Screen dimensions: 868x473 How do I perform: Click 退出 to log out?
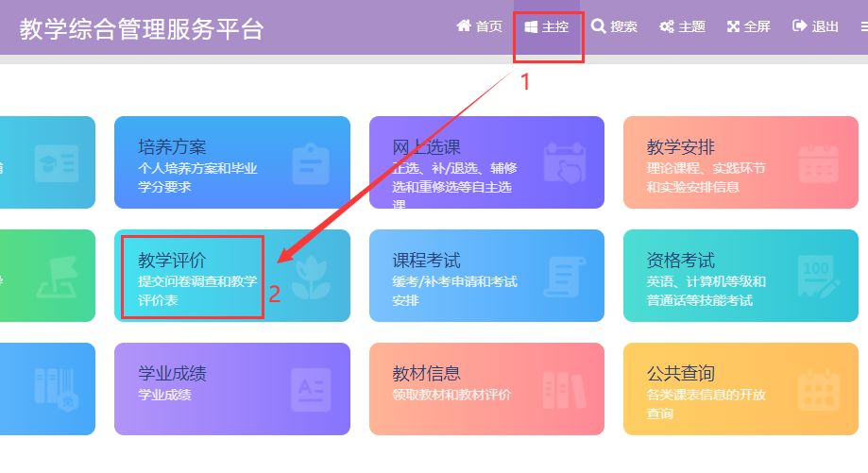(815, 26)
